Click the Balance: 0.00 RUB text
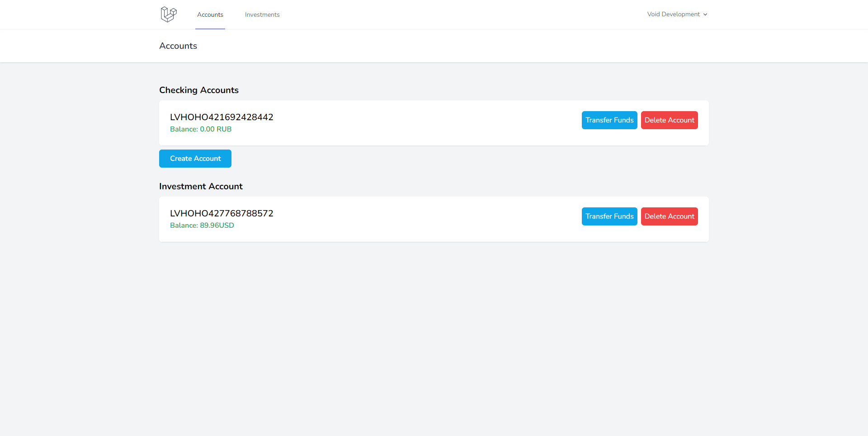The width and height of the screenshot is (868, 436). (x=201, y=129)
